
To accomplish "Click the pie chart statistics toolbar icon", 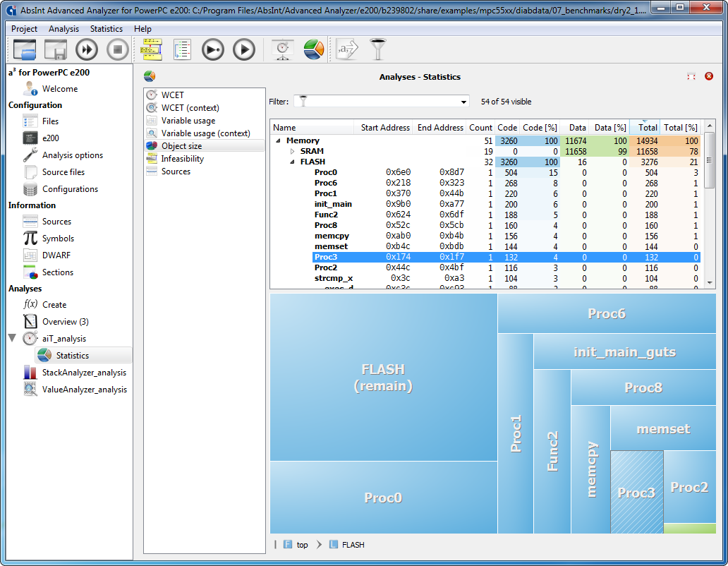I will click(313, 49).
